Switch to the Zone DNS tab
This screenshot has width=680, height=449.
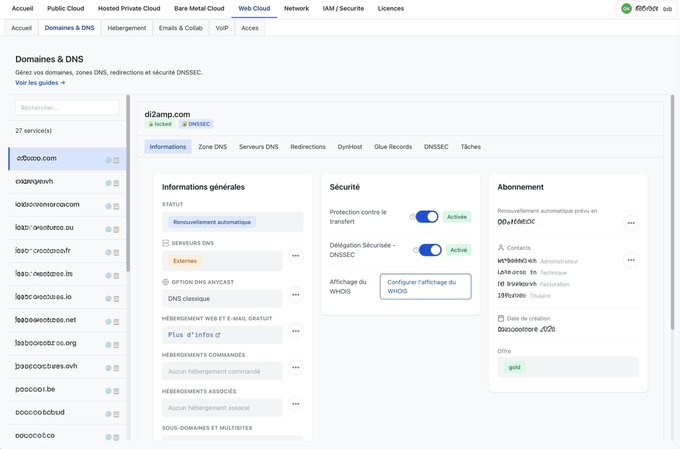[x=212, y=146]
